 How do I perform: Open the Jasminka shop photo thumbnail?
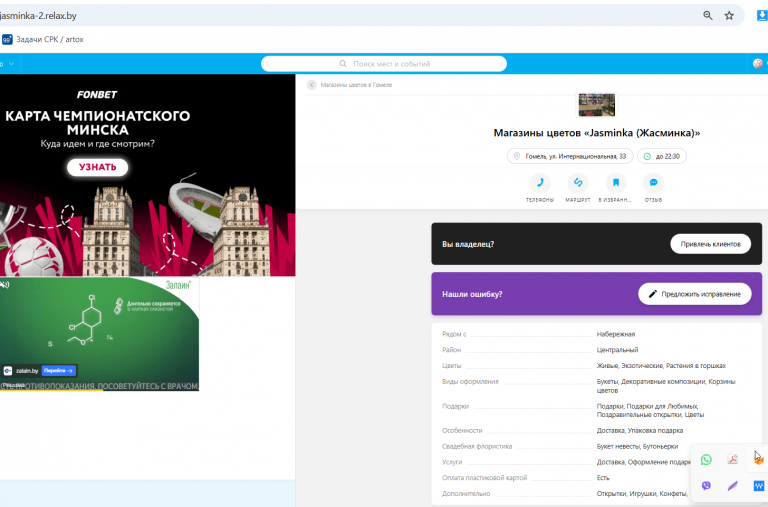(597, 105)
